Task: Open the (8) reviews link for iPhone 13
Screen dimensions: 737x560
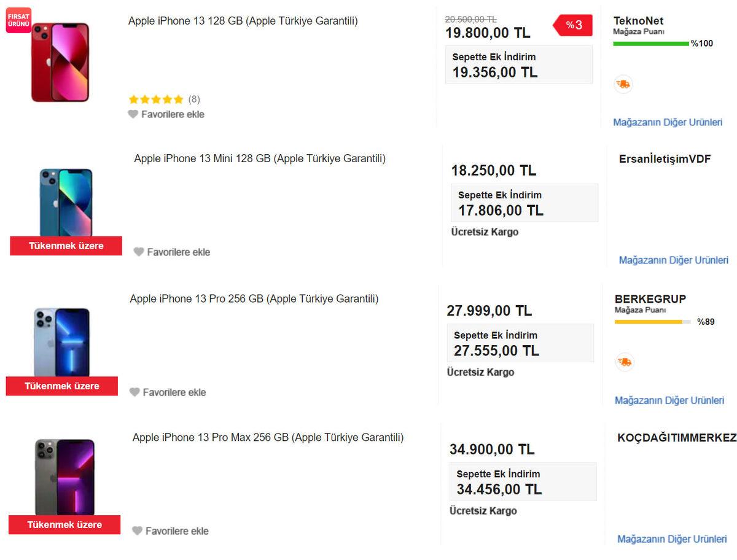Action: 195,99
